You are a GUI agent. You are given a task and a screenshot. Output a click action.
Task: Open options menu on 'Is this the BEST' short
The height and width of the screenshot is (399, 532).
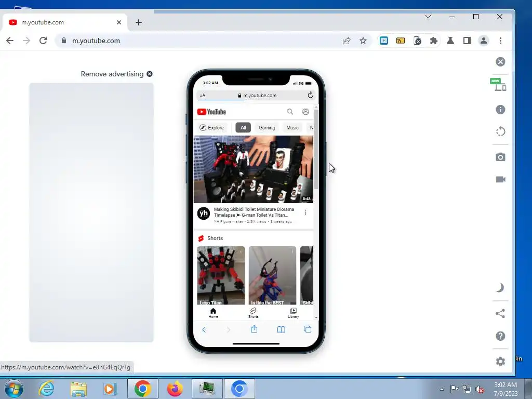(x=292, y=251)
